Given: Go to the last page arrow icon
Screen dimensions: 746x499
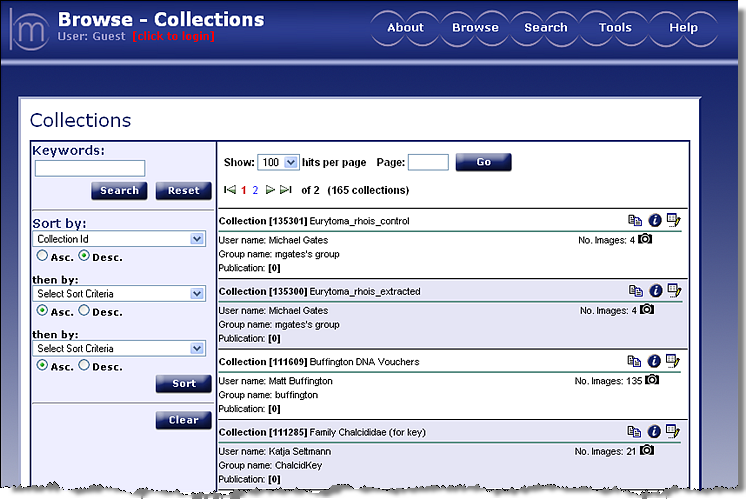Looking at the screenshot, I should (x=286, y=190).
